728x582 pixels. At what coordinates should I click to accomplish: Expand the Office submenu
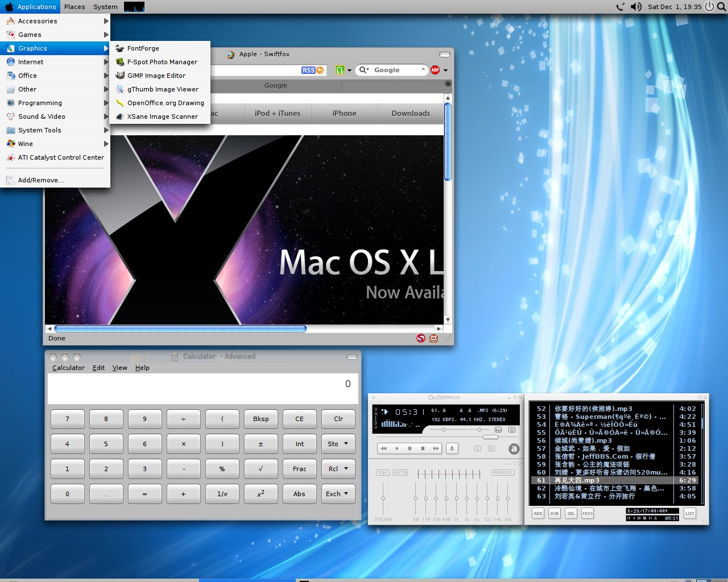click(55, 76)
